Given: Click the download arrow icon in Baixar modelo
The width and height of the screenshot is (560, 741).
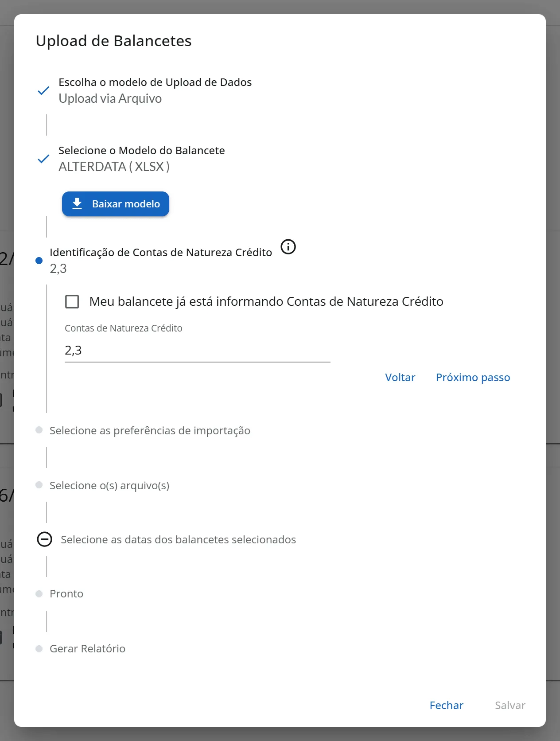Looking at the screenshot, I should (x=77, y=204).
